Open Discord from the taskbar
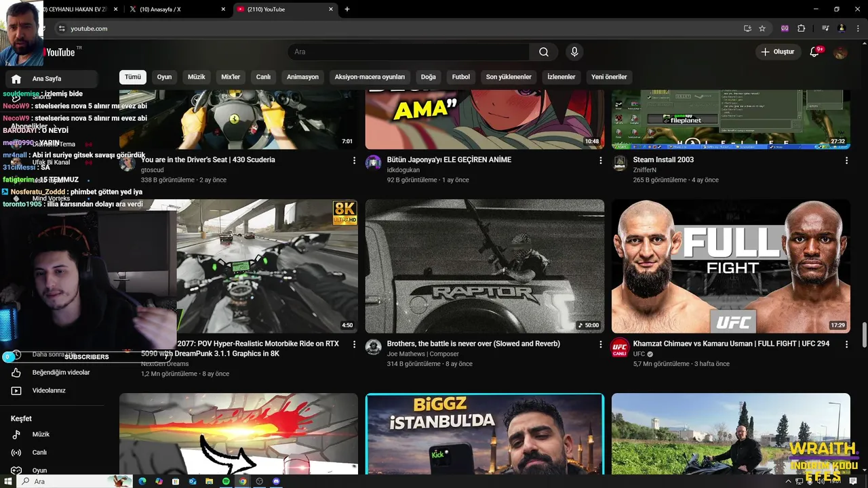The image size is (868, 488). pos(276,481)
